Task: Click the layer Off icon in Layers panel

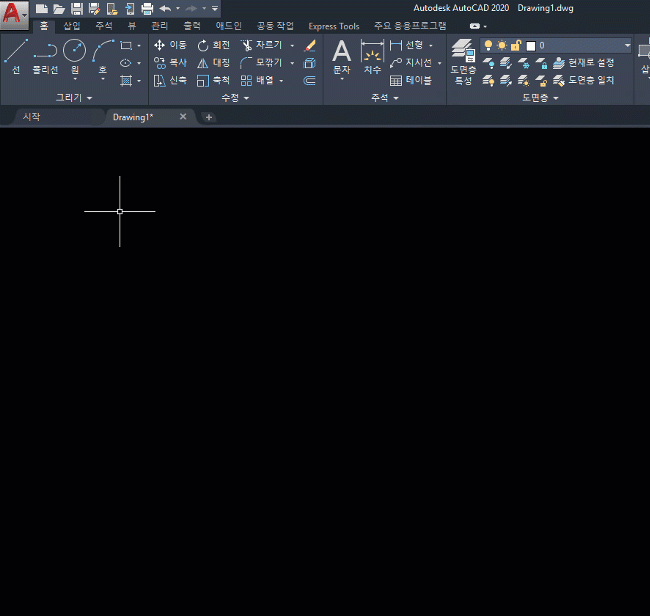Action: [x=488, y=63]
